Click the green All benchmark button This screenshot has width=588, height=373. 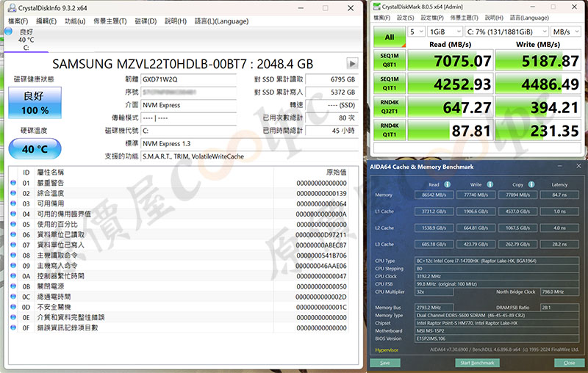click(390, 37)
